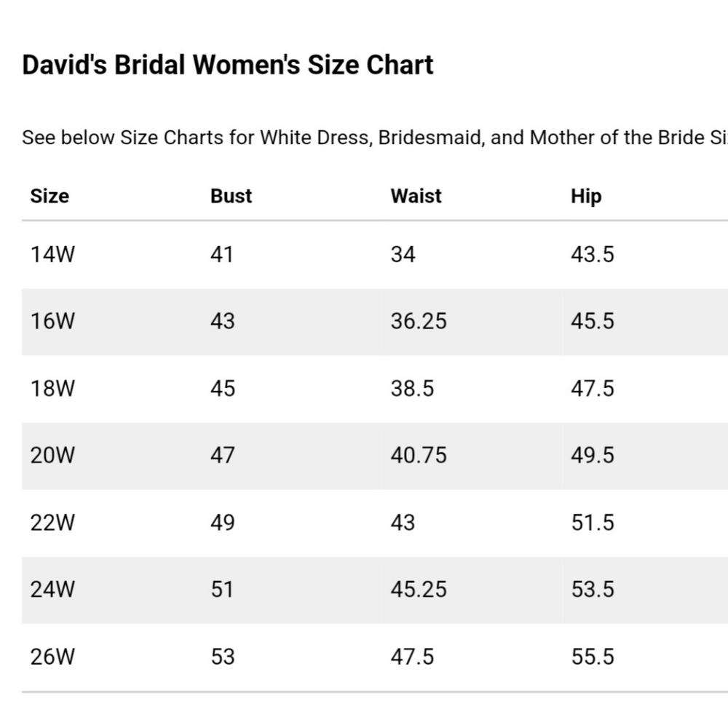Select the Waist column header

[416, 196]
